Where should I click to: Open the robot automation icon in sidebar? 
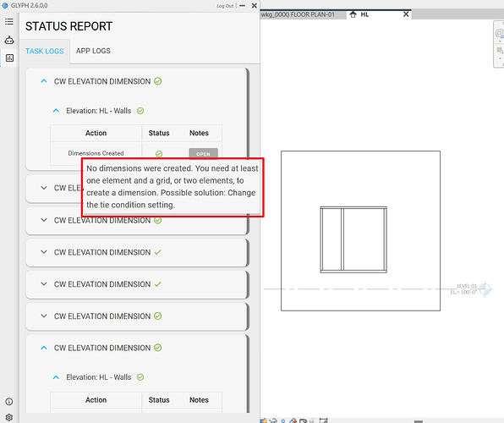[x=9, y=40]
